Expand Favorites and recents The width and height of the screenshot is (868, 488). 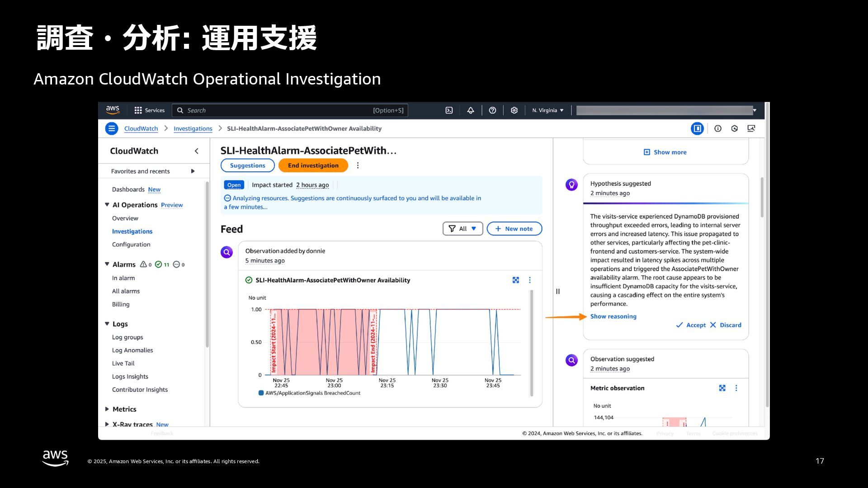coord(193,171)
